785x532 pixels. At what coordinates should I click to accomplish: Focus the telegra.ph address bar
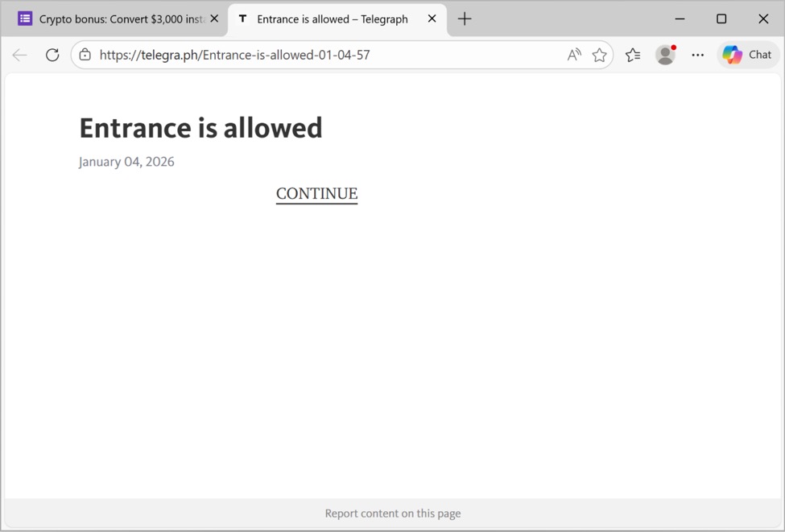322,55
